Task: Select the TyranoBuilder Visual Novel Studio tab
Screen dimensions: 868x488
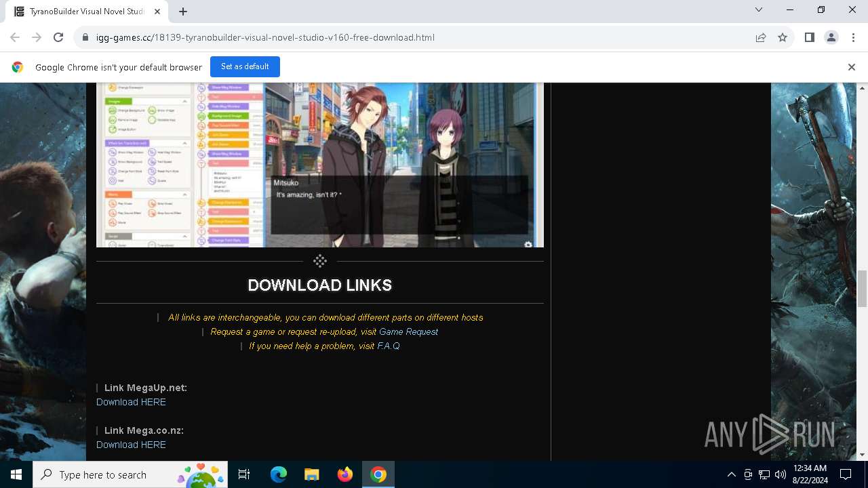Action: (87, 11)
